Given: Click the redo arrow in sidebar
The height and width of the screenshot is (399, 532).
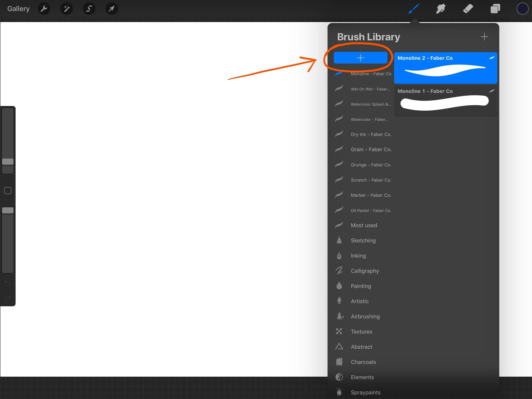Looking at the screenshot, I should [8, 299].
